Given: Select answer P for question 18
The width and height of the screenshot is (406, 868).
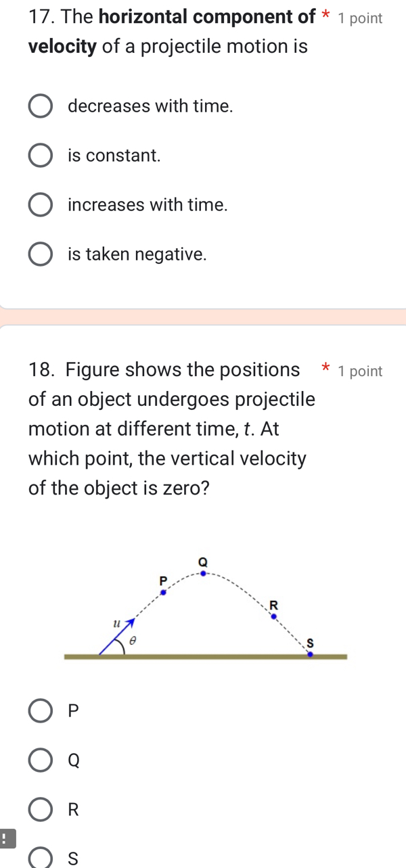Looking at the screenshot, I should (x=39, y=710).
